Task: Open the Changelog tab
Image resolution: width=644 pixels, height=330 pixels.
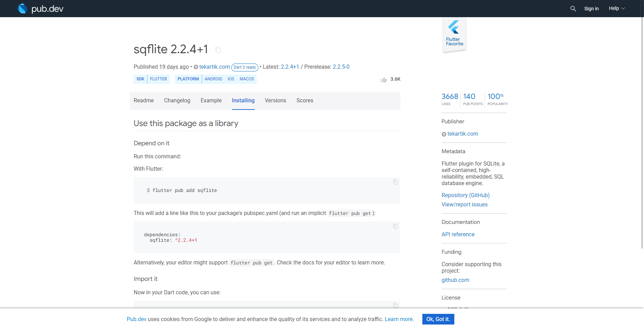Action: click(177, 101)
